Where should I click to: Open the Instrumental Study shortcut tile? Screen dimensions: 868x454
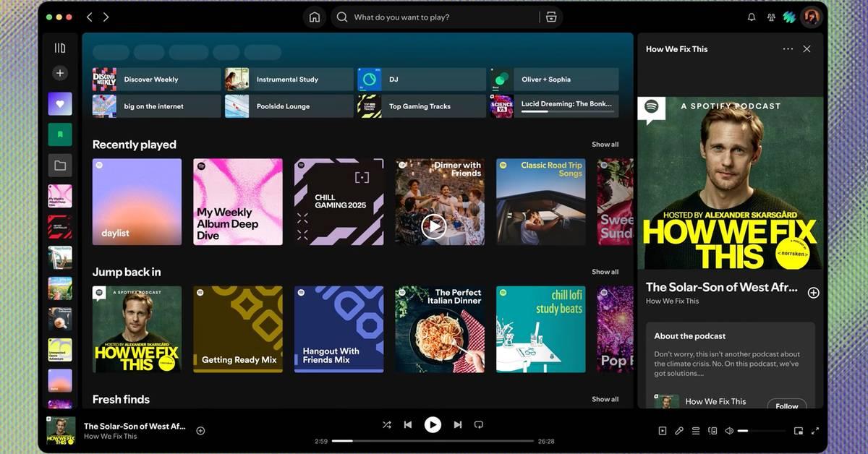[289, 80]
